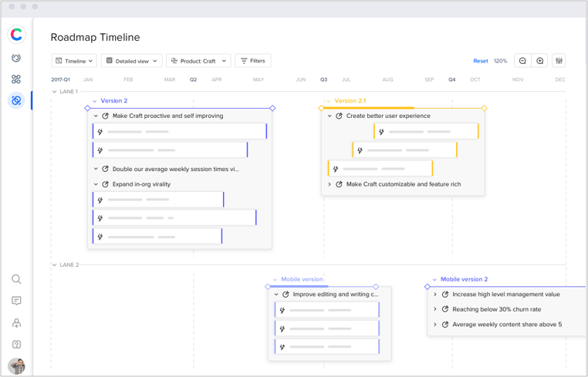The image size is (588, 377).
Task: Expand 'Increase high level management value'
Action: (x=435, y=295)
